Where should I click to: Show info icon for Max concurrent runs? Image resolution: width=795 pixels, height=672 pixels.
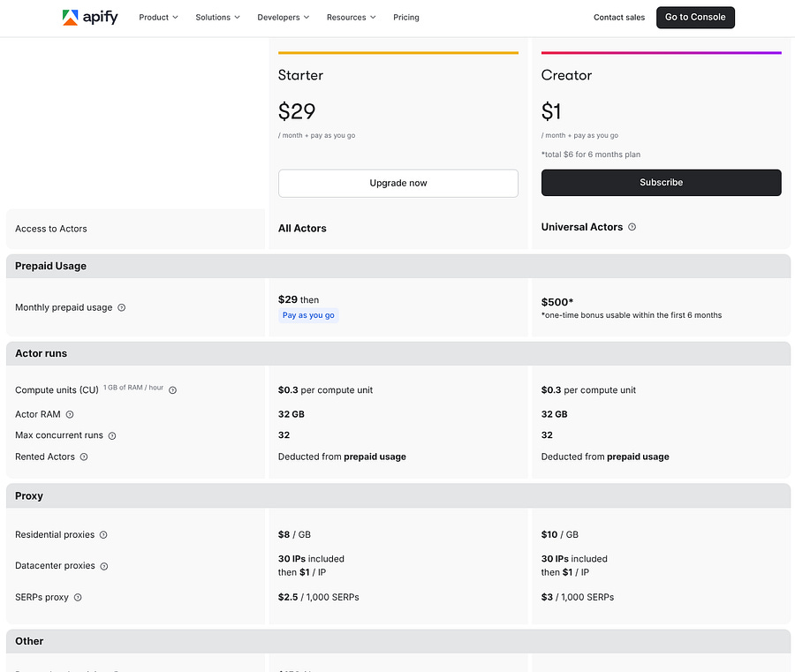pyautogui.click(x=112, y=436)
